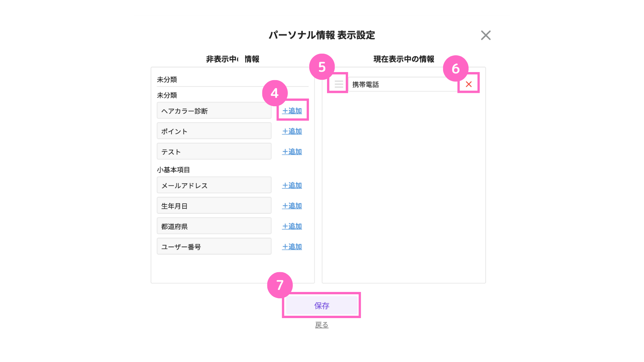Add 都道府県 via its +追加 link
644x362 pixels.
(292, 226)
